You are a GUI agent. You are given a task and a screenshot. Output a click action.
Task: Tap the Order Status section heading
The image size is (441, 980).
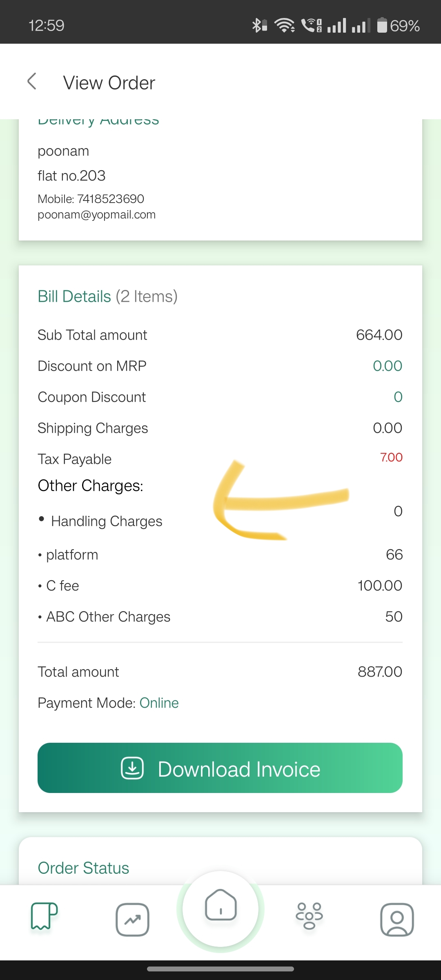(x=83, y=868)
